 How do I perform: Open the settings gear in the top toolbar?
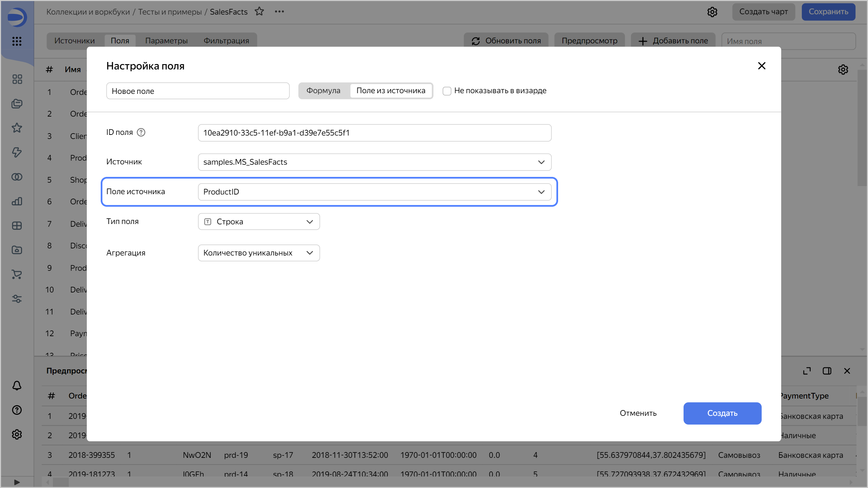point(712,12)
